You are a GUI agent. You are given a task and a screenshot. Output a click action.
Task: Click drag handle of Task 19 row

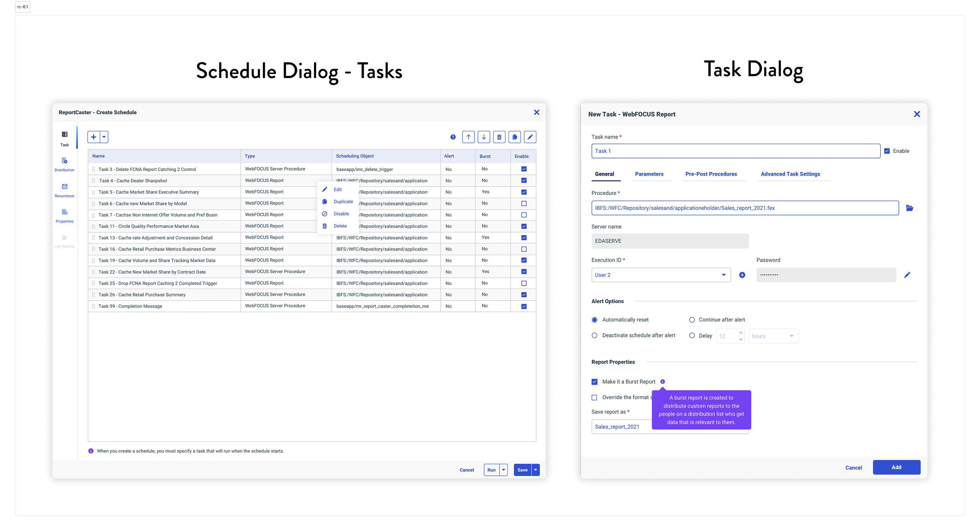click(x=93, y=260)
